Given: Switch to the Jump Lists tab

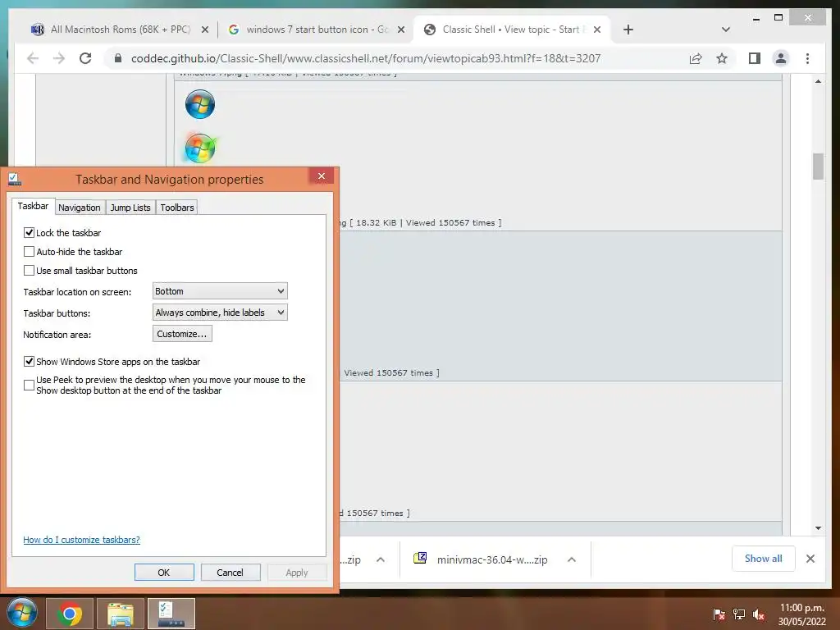Looking at the screenshot, I should click(x=130, y=208).
